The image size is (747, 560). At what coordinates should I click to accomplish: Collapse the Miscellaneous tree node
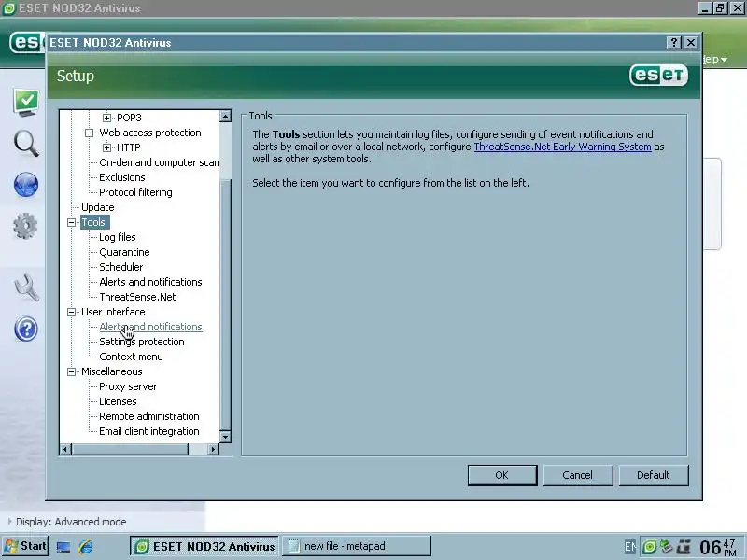tap(72, 371)
